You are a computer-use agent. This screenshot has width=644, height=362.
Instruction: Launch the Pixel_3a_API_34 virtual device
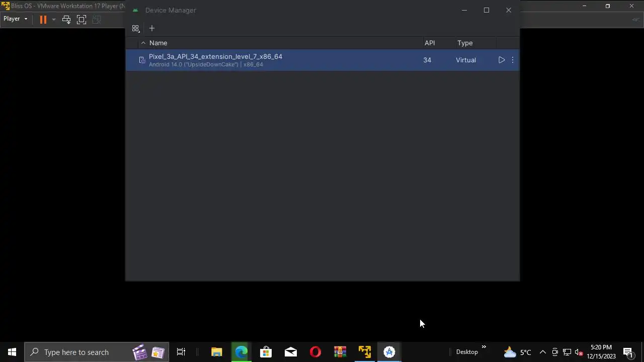pyautogui.click(x=502, y=60)
